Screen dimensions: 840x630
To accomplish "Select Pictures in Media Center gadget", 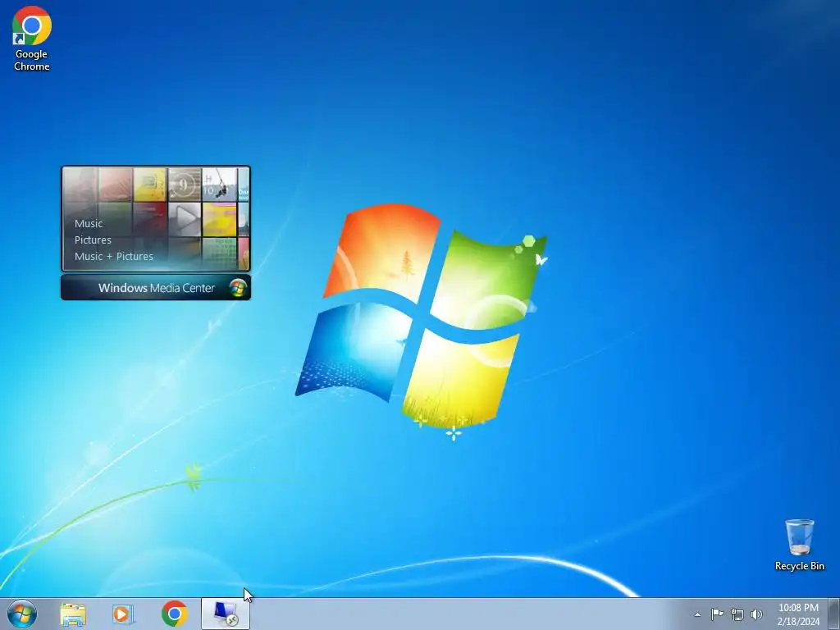I will click(x=93, y=240).
